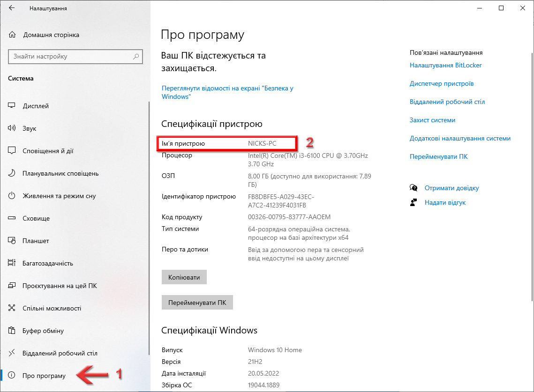The height and width of the screenshot is (392, 534).
Task: Go back with the arrow in title bar
Action: click(12, 8)
